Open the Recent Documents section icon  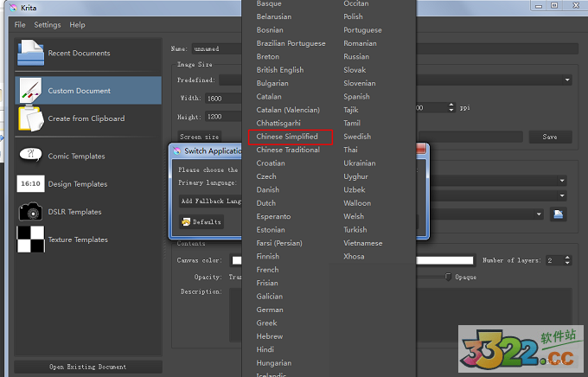point(30,53)
